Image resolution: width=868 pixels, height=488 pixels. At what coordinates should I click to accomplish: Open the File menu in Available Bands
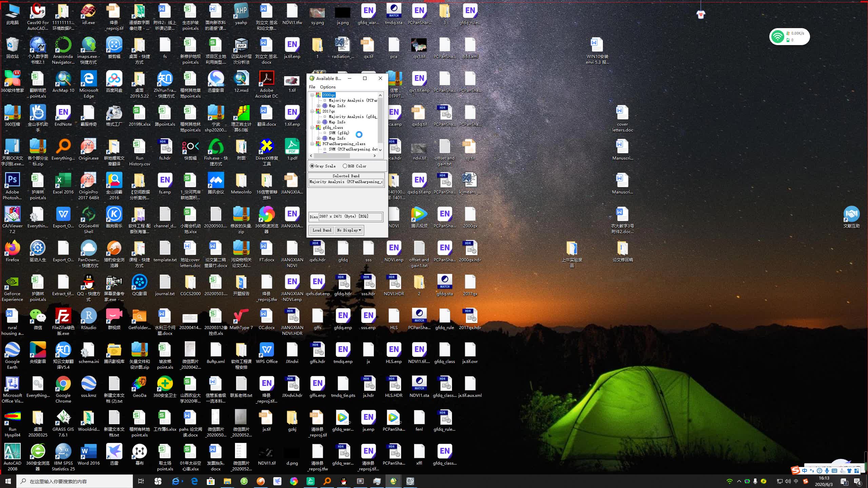[312, 87]
